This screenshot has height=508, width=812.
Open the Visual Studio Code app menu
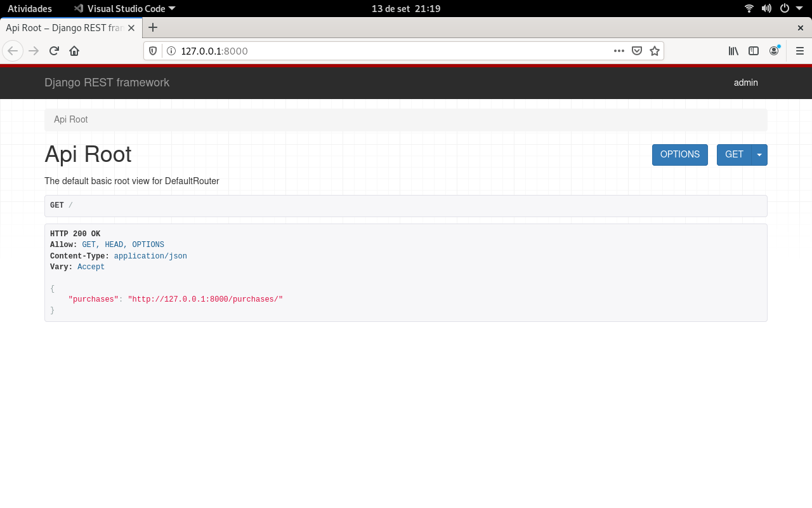coord(124,8)
